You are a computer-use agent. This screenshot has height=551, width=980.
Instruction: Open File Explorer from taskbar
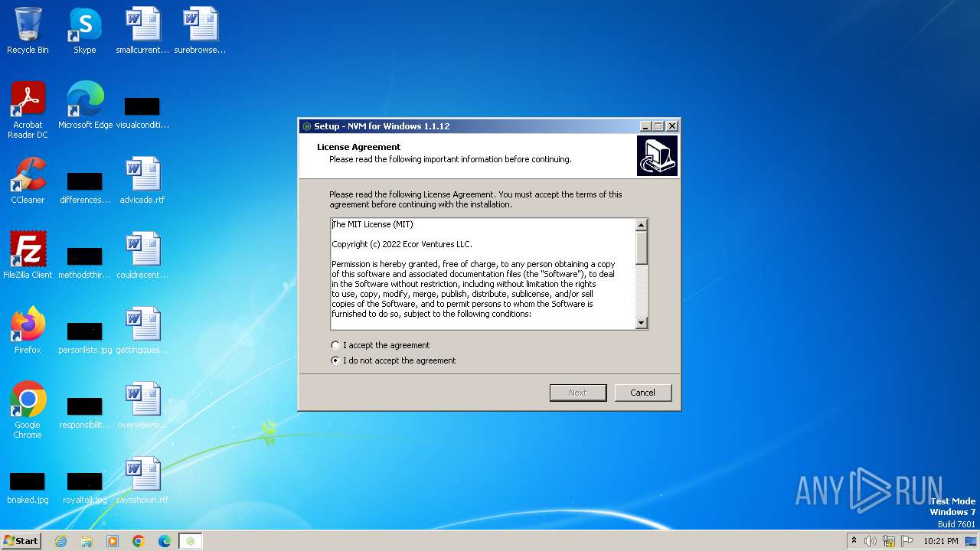tap(87, 541)
